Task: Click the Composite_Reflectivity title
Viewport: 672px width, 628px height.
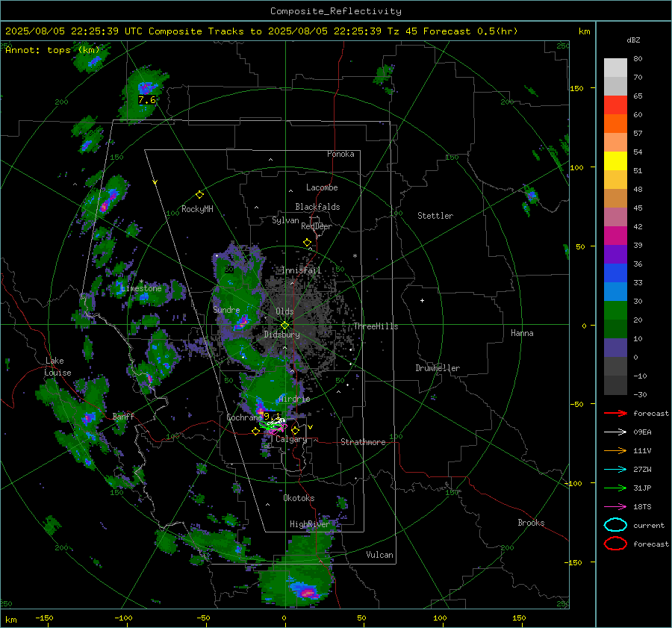Action: (336, 11)
